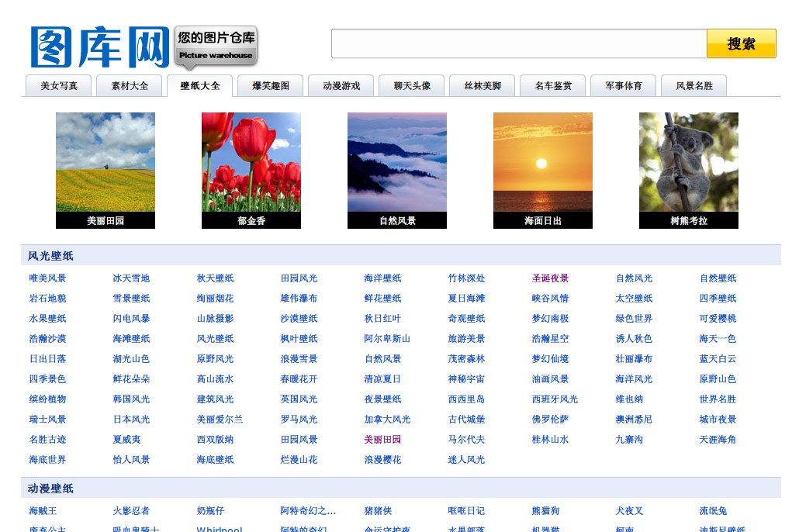This screenshot has width=799, height=532.
Task: Open the 浪漫樱花 link
Action: [382, 460]
